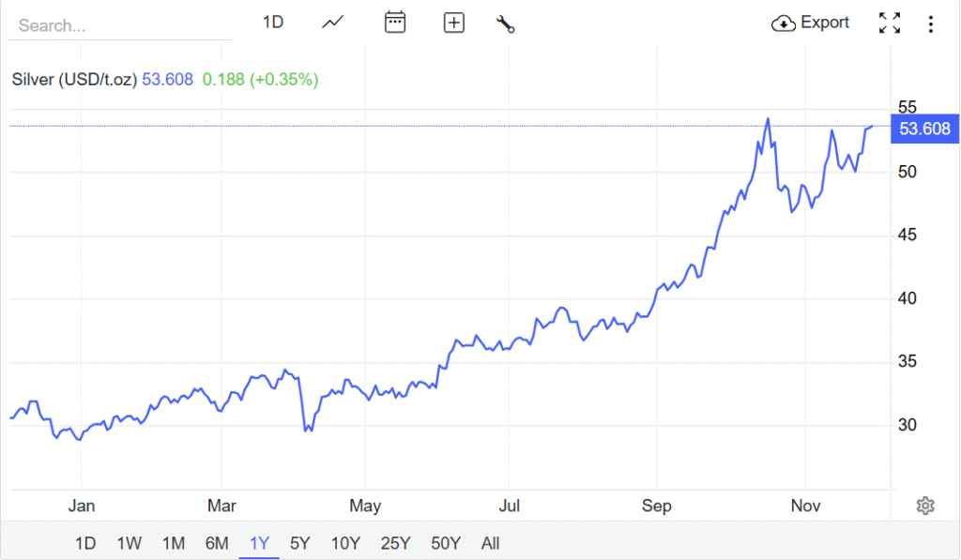The width and height of the screenshot is (961, 560).
Task: Click the plus icon to add comparison
Action: (454, 23)
